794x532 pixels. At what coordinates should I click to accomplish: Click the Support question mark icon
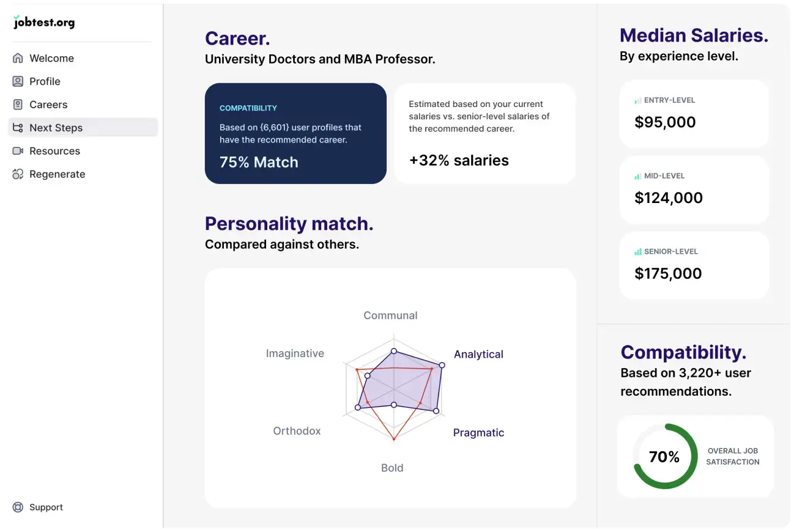[x=19, y=507]
